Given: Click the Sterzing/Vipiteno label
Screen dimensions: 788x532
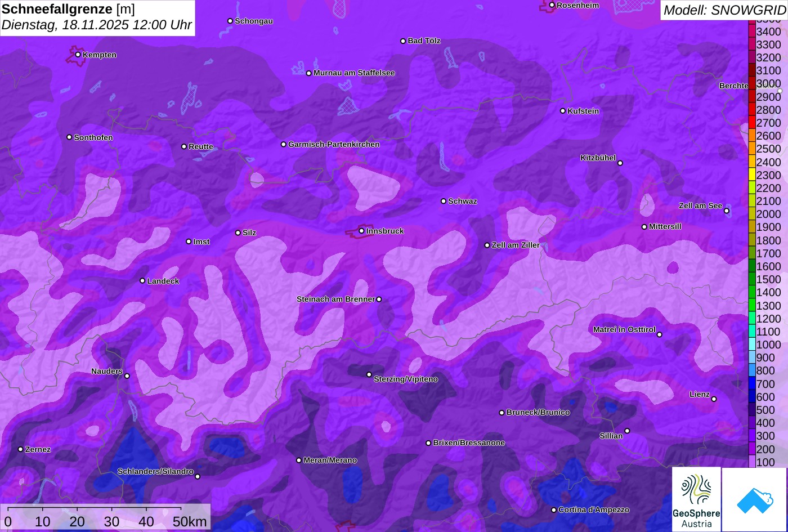Looking at the screenshot, I should tap(406, 379).
